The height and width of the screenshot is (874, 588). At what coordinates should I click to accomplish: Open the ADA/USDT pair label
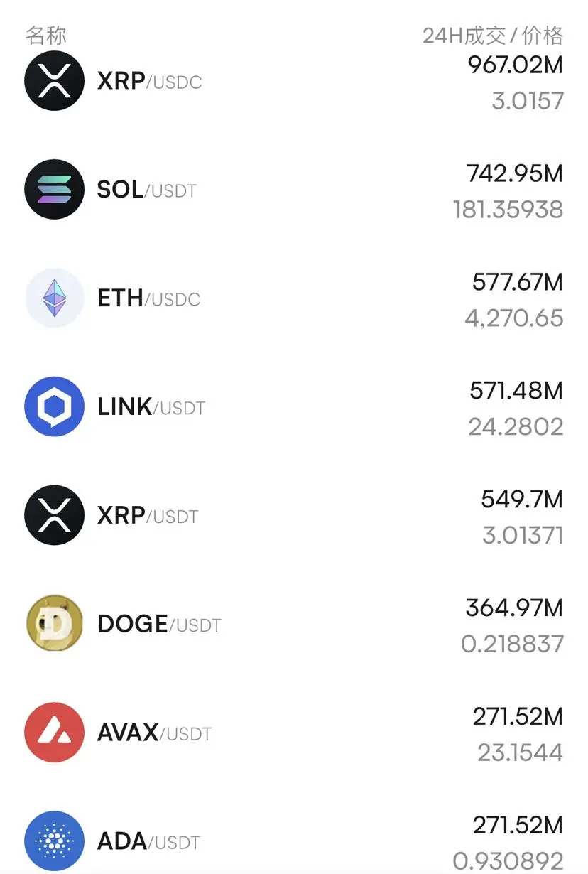[147, 842]
